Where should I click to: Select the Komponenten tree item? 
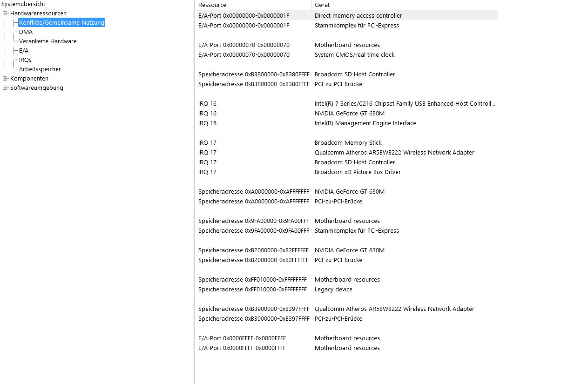[29, 79]
